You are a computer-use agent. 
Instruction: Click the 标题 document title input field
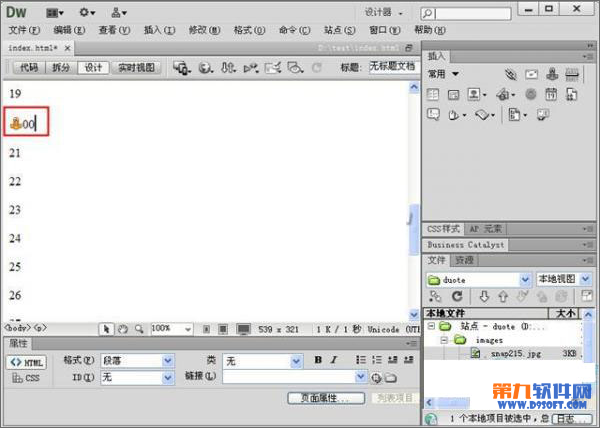point(391,67)
